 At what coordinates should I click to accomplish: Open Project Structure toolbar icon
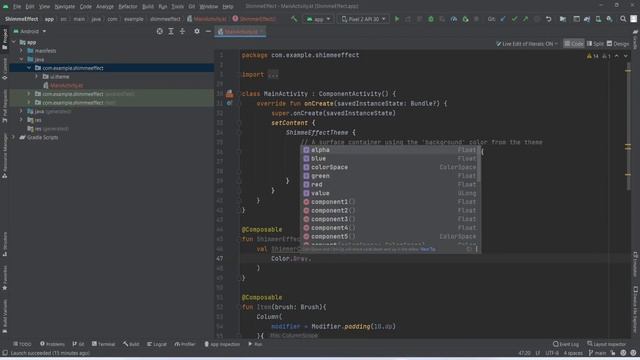coord(563,19)
